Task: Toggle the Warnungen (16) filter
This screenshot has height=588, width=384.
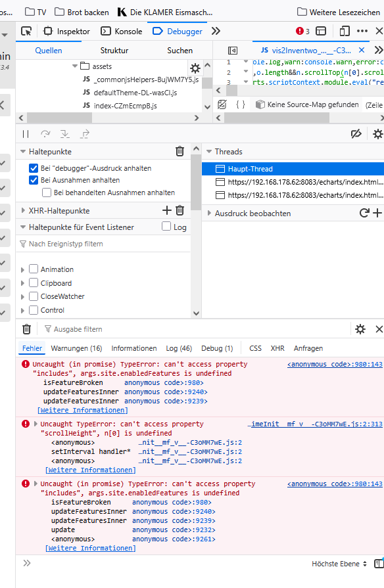Action: pos(76,348)
